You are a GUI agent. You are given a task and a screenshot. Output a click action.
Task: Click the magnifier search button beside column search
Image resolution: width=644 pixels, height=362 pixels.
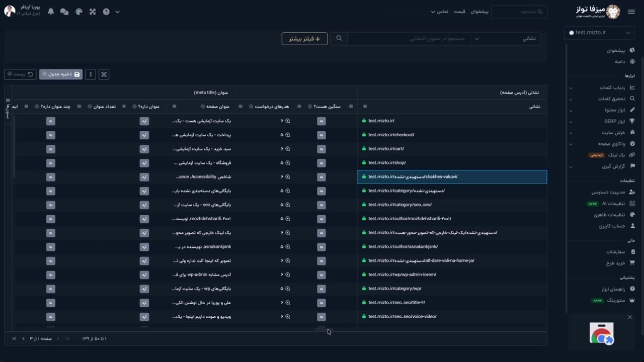click(x=339, y=38)
